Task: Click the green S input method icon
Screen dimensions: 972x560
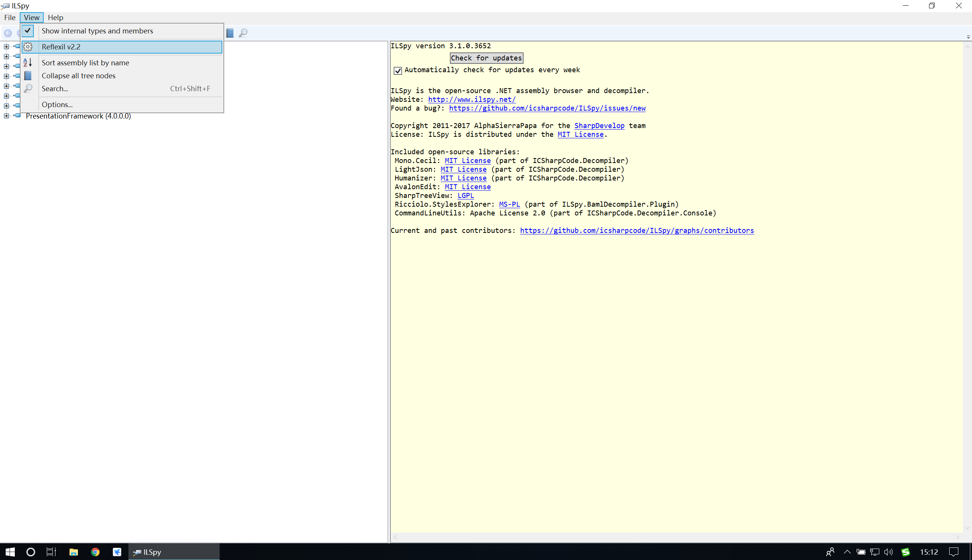Action: (906, 552)
